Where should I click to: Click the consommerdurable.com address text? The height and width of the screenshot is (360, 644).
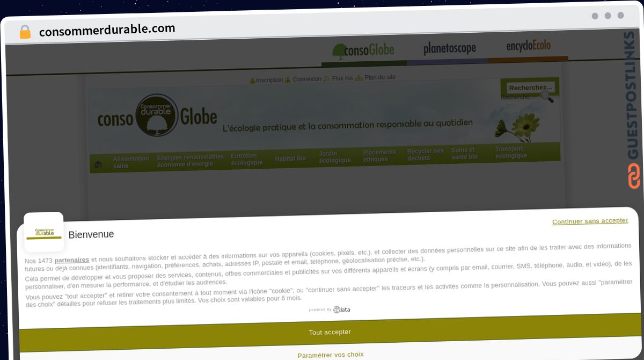pos(107,30)
